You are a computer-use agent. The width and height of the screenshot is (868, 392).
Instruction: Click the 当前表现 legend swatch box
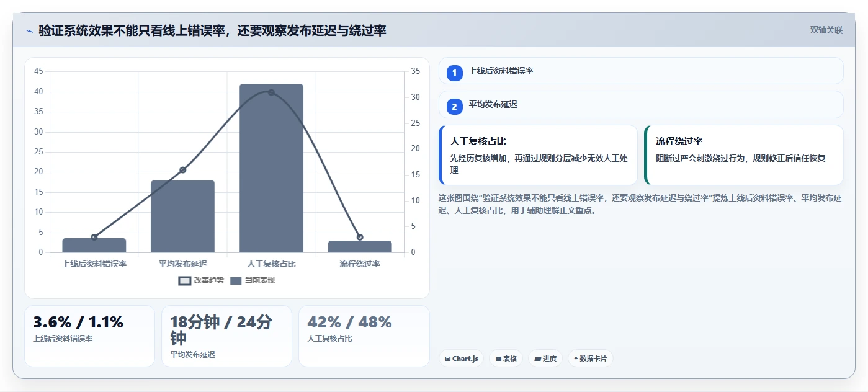[235, 281]
